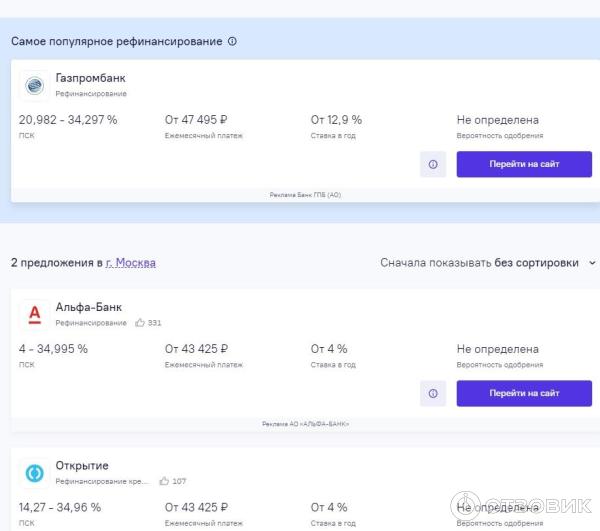Click the Открытие logo icon

(x=34, y=473)
